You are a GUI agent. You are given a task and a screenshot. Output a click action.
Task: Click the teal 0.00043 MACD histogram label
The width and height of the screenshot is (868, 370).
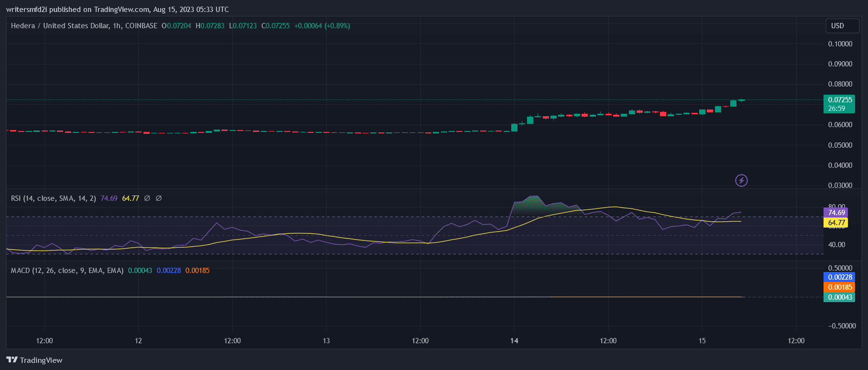[839, 297]
